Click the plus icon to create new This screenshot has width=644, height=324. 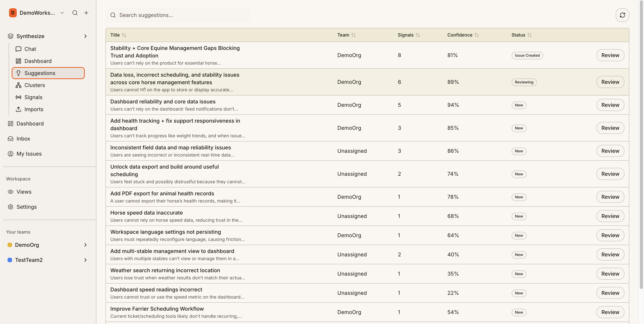[x=86, y=13]
